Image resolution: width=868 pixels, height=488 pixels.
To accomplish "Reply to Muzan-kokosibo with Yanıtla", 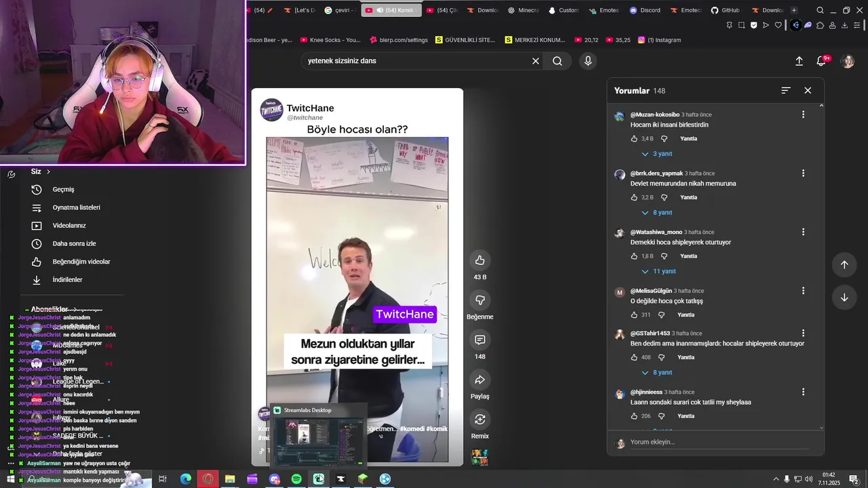I will (688, 139).
